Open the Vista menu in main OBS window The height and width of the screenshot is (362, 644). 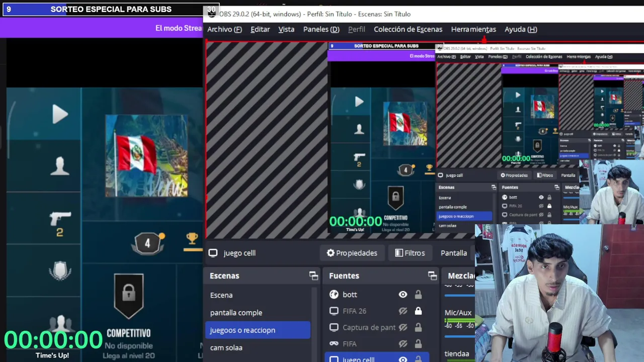tap(286, 29)
